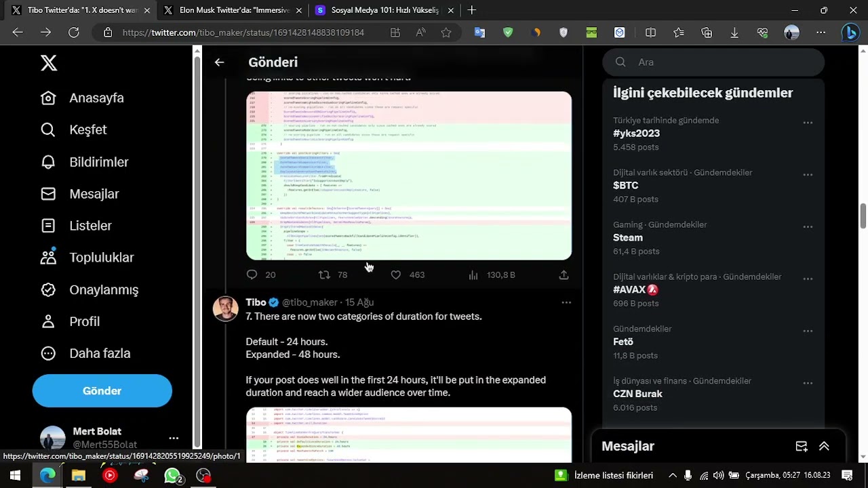The image size is (868, 488).
Task: Open more options for #AVAX trend
Action: pyautogui.click(x=808, y=279)
